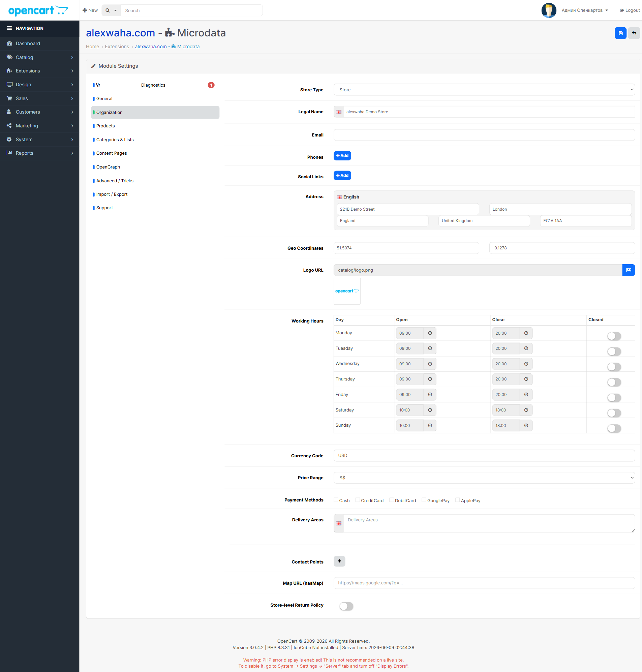Click the New button in header
This screenshot has width=642, height=672.
pyautogui.click(x=90, y=10)
